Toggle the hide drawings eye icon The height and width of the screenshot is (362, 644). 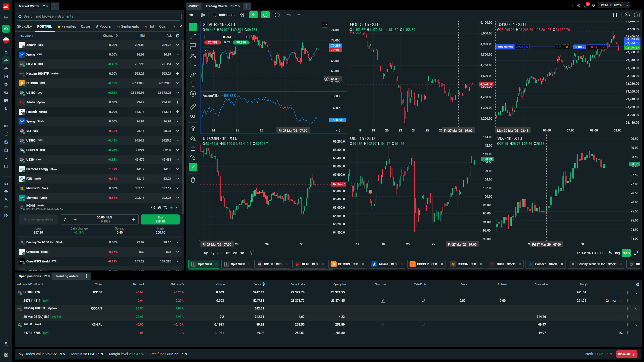(x=193, y=158)
